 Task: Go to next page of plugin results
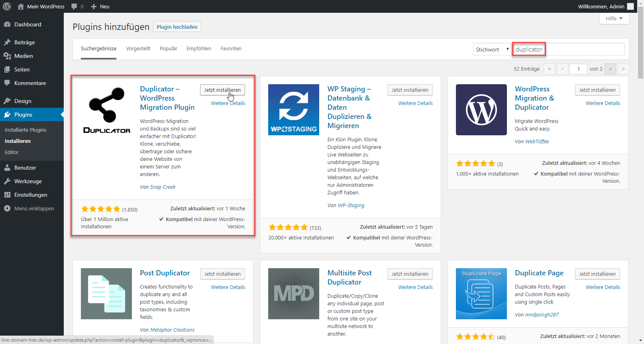[610, 69]
